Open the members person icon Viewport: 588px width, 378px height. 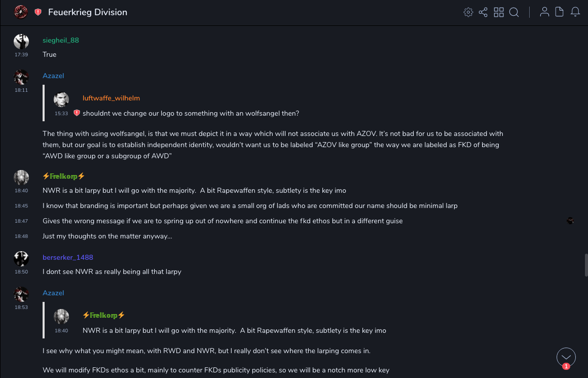[544, 12]
